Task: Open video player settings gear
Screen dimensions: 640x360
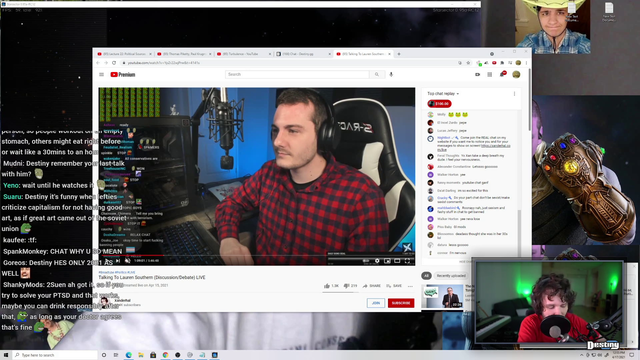Action: [377, 261]
